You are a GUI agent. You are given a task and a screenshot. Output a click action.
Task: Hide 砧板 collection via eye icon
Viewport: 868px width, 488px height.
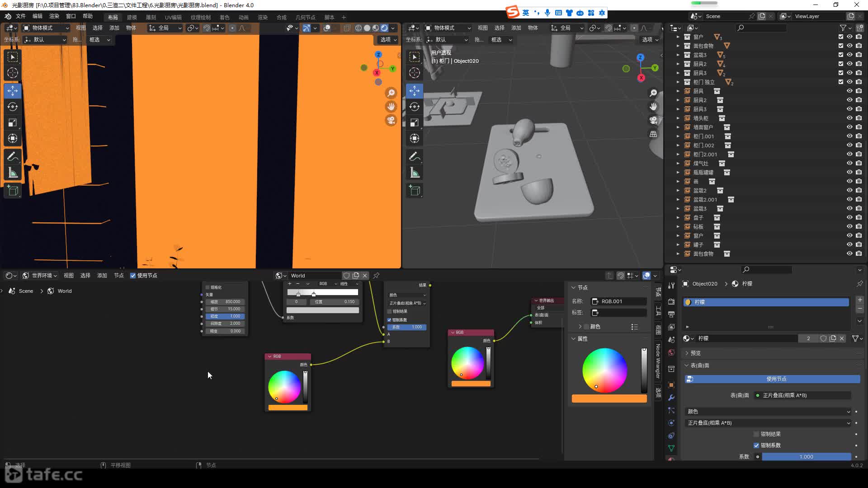849,227
